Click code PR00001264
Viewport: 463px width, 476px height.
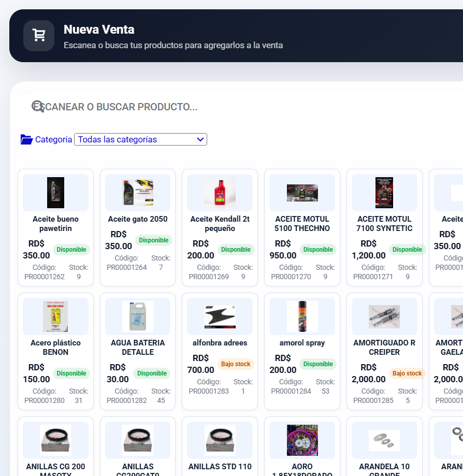click(126, 267)
